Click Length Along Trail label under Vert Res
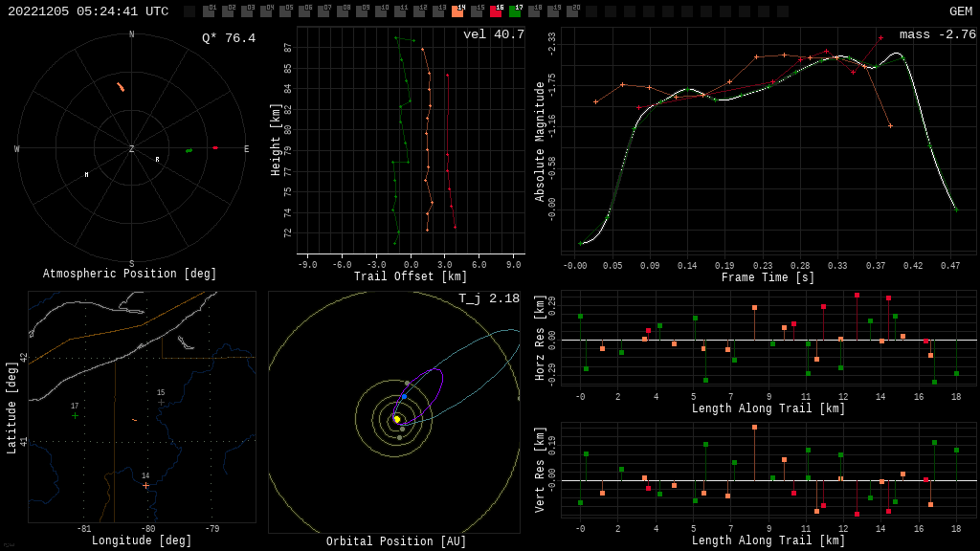This screenshot has height=551, width=980. click(768, 541)
